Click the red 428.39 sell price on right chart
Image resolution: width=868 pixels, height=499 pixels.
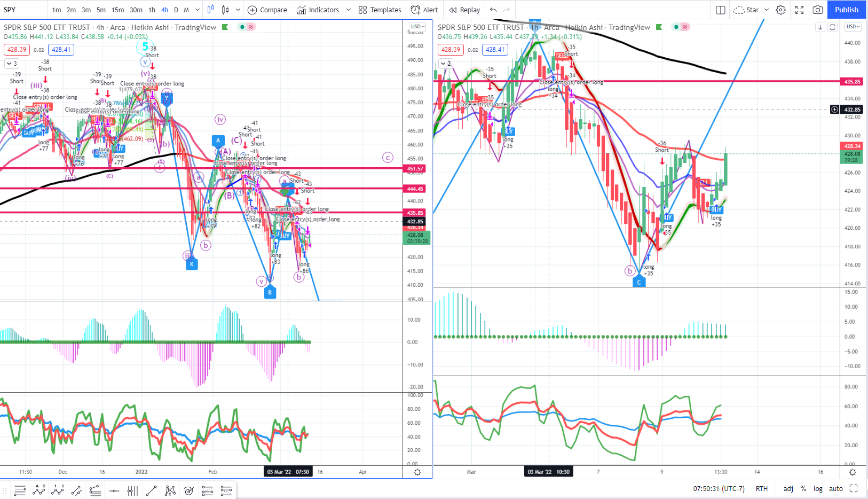coord(451,50)
